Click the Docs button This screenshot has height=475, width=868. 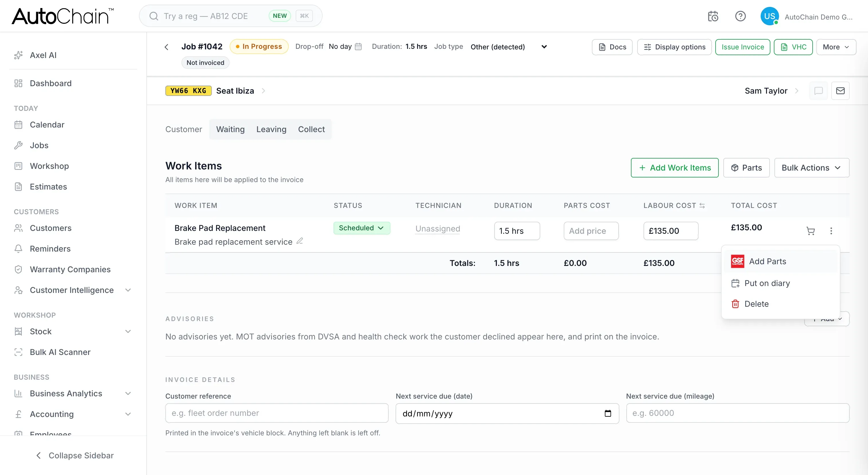(x=612, y=47)
